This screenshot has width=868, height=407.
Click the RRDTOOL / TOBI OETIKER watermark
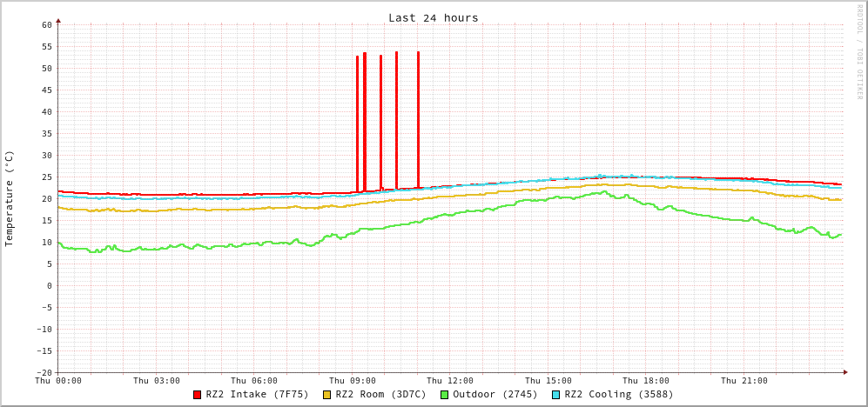point(858,52)
